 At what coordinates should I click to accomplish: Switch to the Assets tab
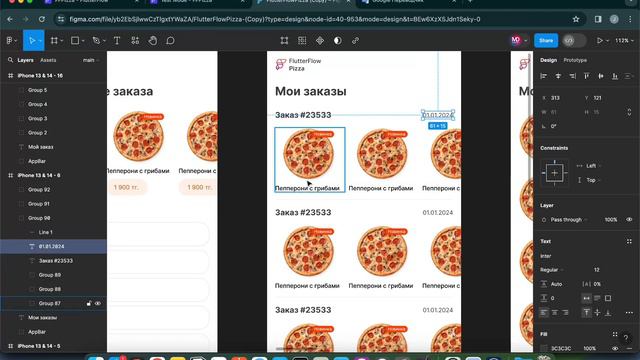(48, 60)
